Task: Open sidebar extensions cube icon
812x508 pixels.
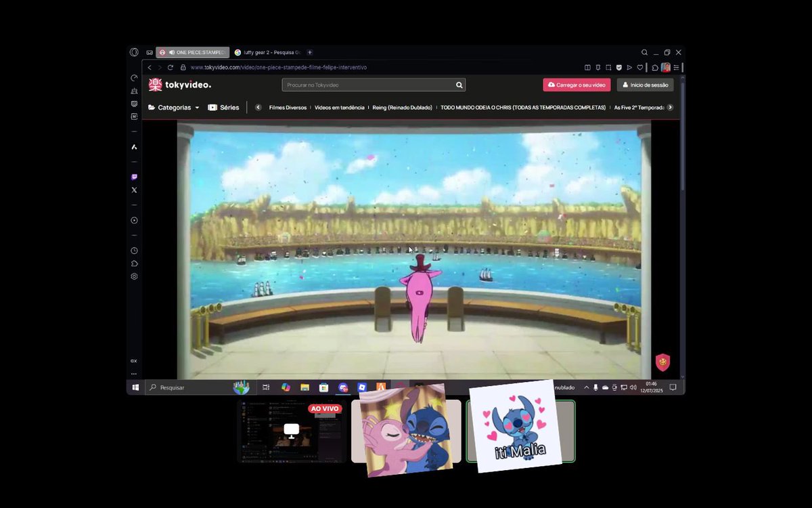Action: (134, 263)
